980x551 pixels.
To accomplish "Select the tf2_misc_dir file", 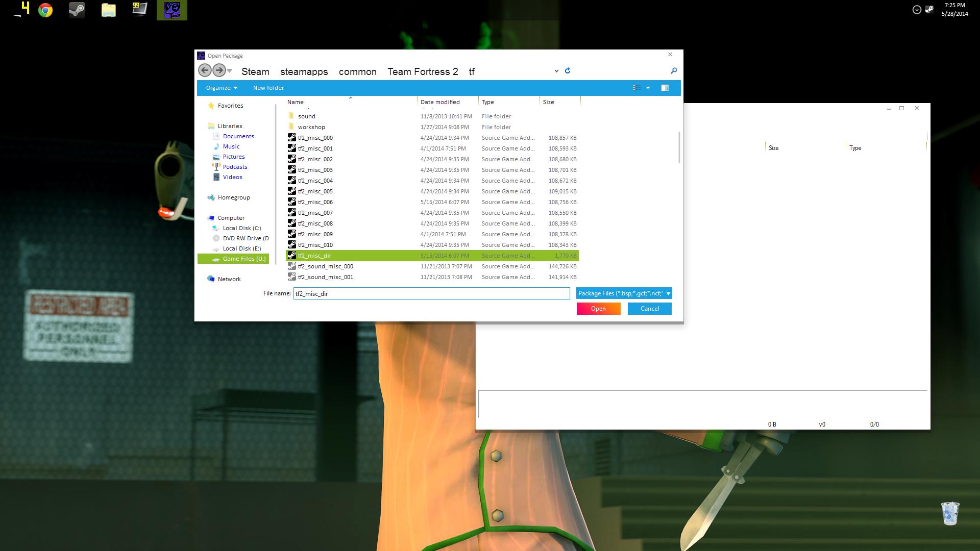I will click(432, 256).
